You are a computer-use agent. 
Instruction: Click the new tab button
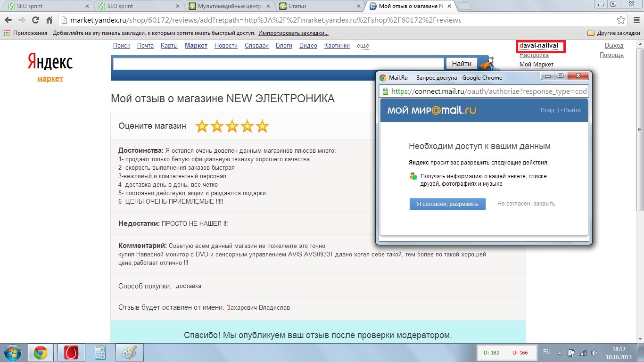(465, 6)
